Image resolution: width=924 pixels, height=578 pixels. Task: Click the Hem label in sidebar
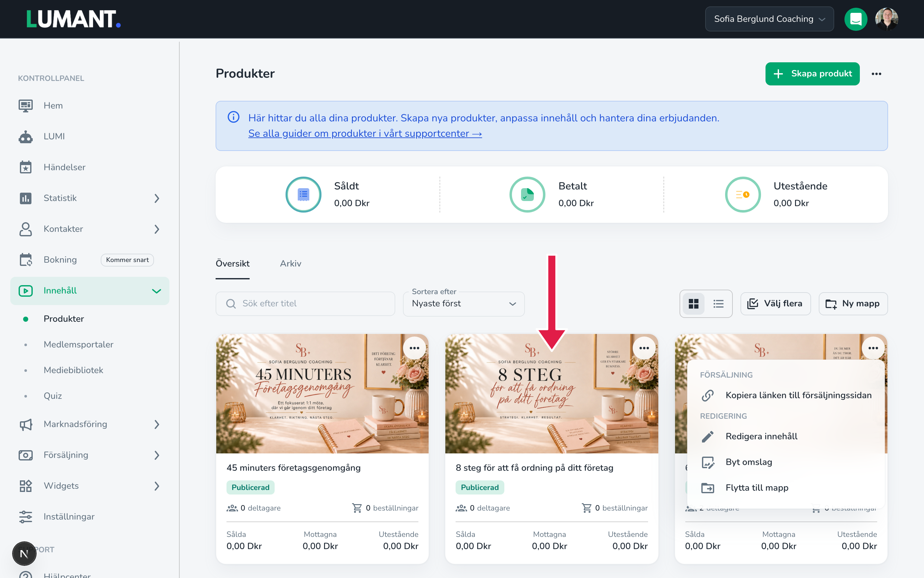coord(53,106)
